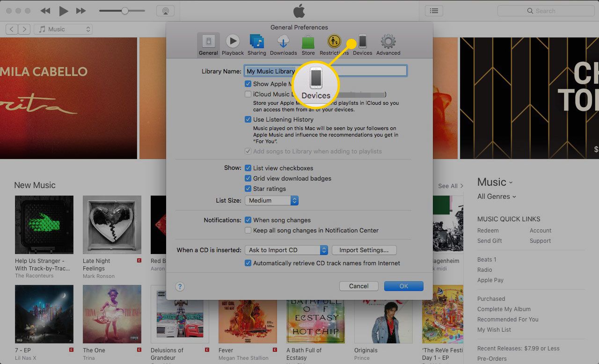Adjust the volume slider knob
The width and height of the screenshot is (599, 364).
tap(125, 11)
